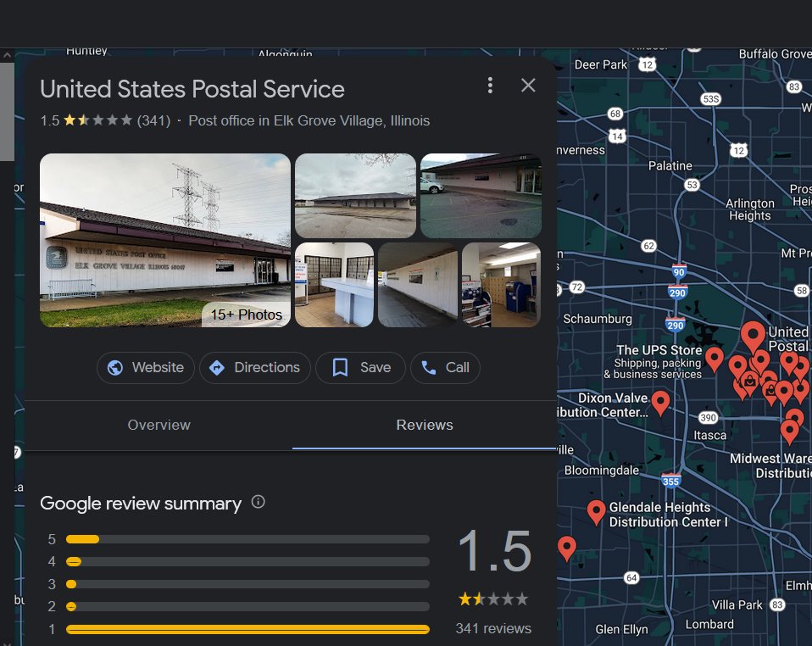This screenshot has width=812, height=646.
Task: View the parking lot building photo
Action: (x=355, y=195)
